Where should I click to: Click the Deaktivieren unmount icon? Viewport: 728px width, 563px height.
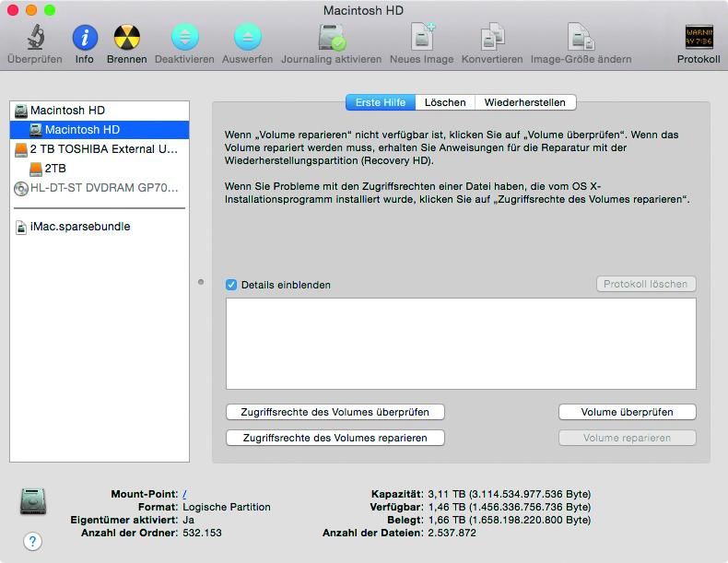[x=185, y=37]
